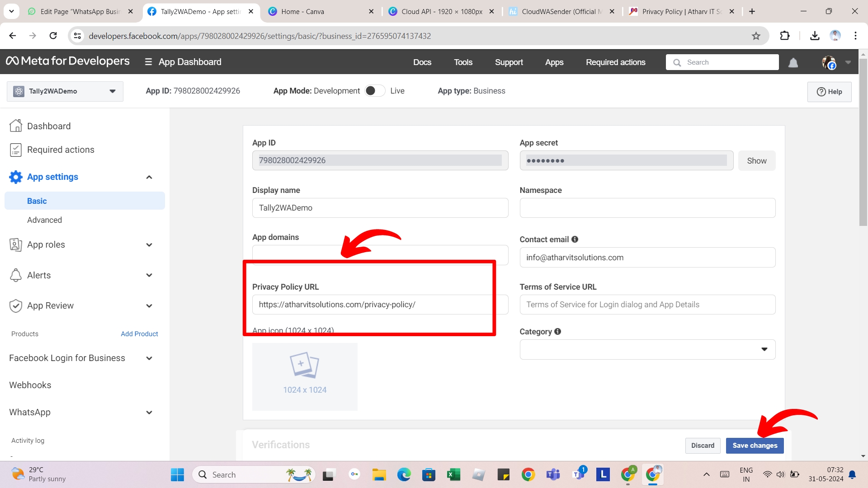The height and width of the screenshot is (488, 868).
Task: Open the account dropdown arrow next to avatar
Action: coord(848,62)
